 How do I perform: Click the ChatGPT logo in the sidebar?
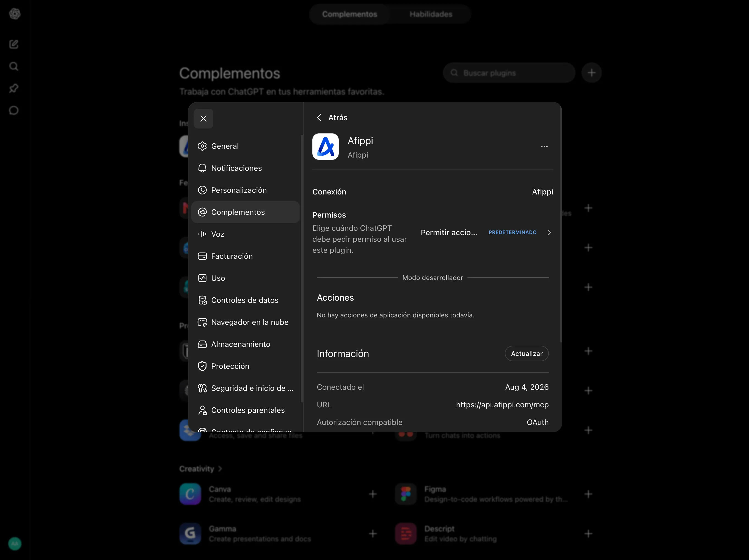15,14
